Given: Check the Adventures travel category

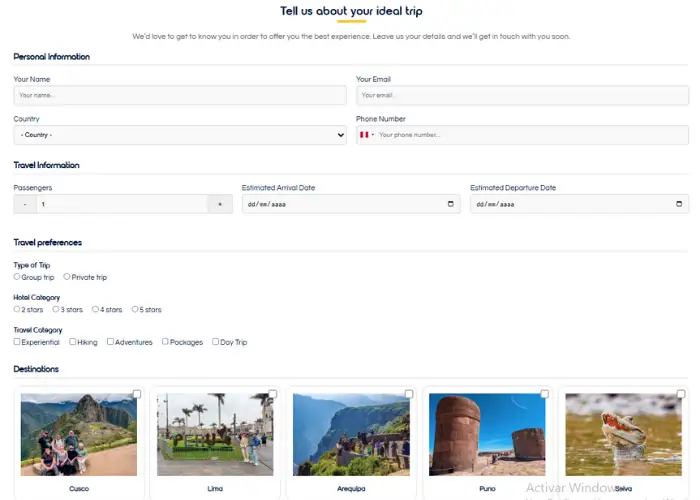Looking at the screenshot, I should (110, 342).
